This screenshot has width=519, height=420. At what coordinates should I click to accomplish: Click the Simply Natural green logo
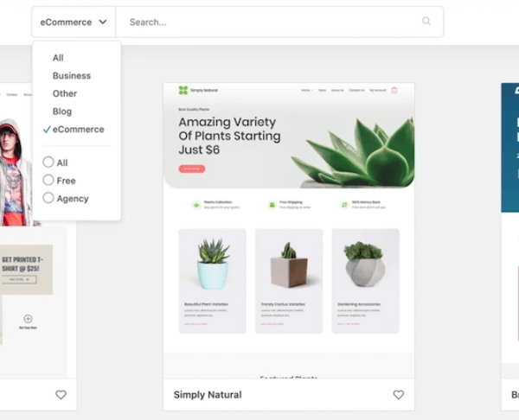click(183, 90)
